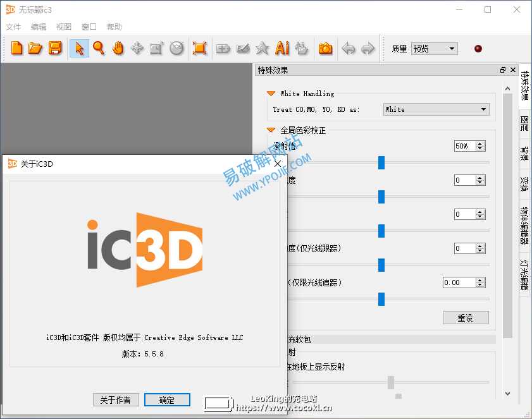The image size is (532, 419).
Task: Click the grey slider below 在地板上显示反射
Action: click(391, 382)
